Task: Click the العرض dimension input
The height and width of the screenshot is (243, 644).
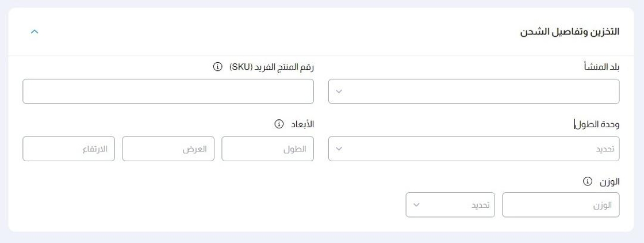Action: (x=168, y=149)
